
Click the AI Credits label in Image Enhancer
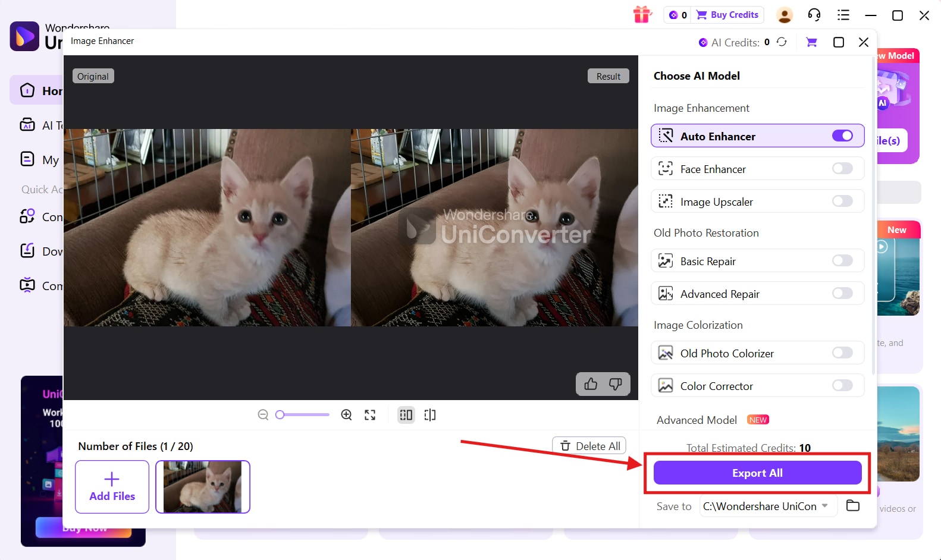pyautogui.click(x=735, y=42)
